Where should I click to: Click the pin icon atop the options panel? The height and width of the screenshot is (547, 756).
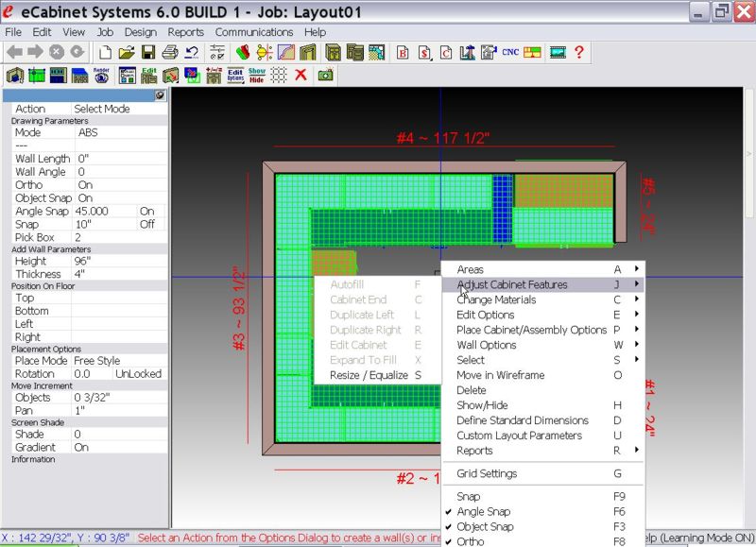pyautogui.click(x=160, y=95)
